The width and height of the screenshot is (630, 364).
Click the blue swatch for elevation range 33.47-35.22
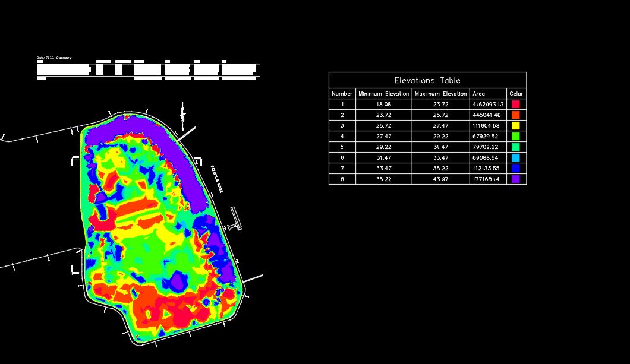point(516,168)
